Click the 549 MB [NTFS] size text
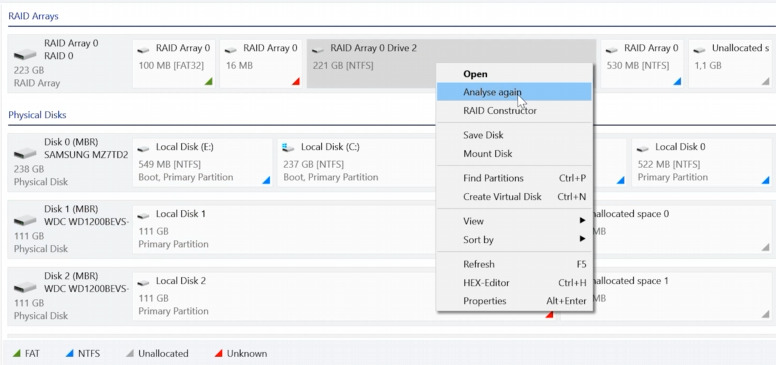 (169, 164)
